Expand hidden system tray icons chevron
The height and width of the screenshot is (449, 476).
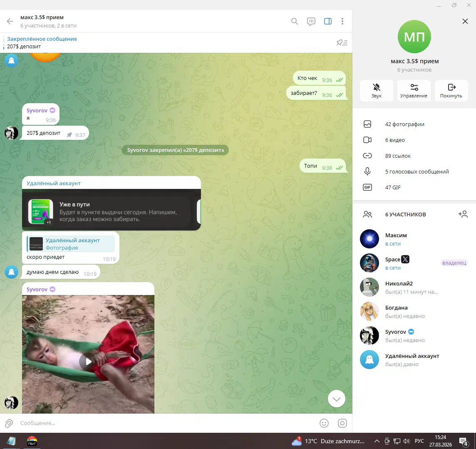(x=377, y=441)
